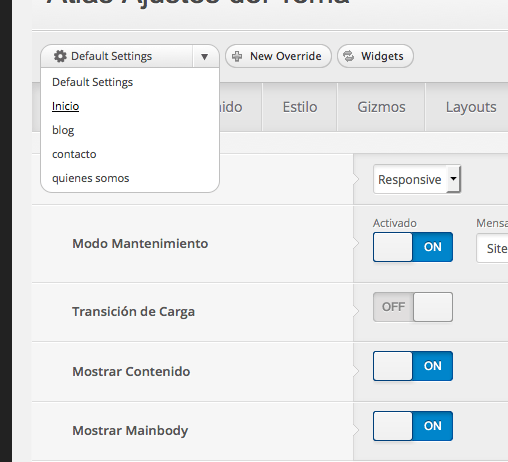Click in the maintenance message field

[x=492, y=248]
